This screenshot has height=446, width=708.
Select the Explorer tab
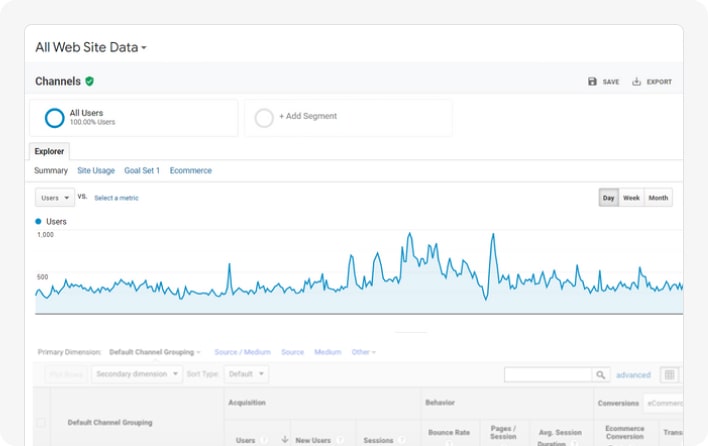pyautogui.click(x=49, y=151)
